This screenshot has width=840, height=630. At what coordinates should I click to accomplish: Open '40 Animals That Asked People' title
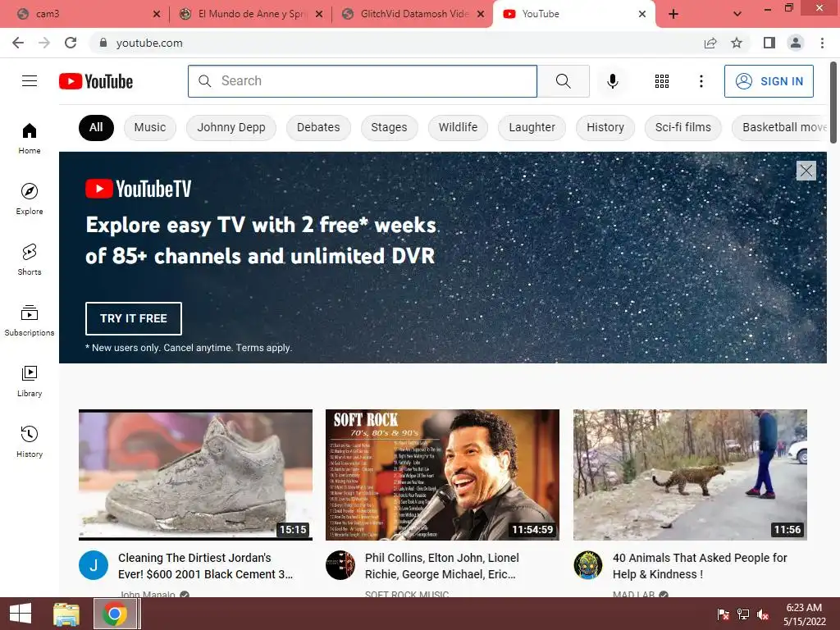(x=700, y=566)
